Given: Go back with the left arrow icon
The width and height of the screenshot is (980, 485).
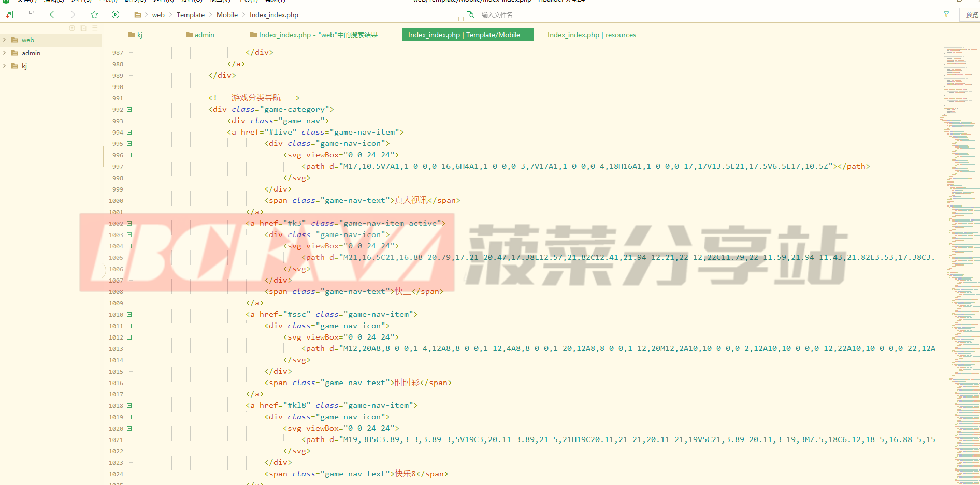Looking at the screenshot, I should pyautogui.click(x=52, y=14).
